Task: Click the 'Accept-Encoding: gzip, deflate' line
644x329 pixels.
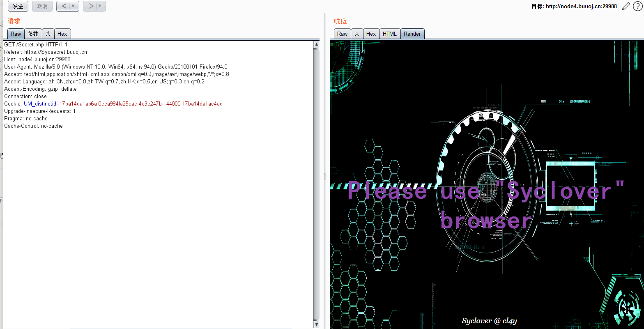Action: pyautogui.click(x=40, y=89)
